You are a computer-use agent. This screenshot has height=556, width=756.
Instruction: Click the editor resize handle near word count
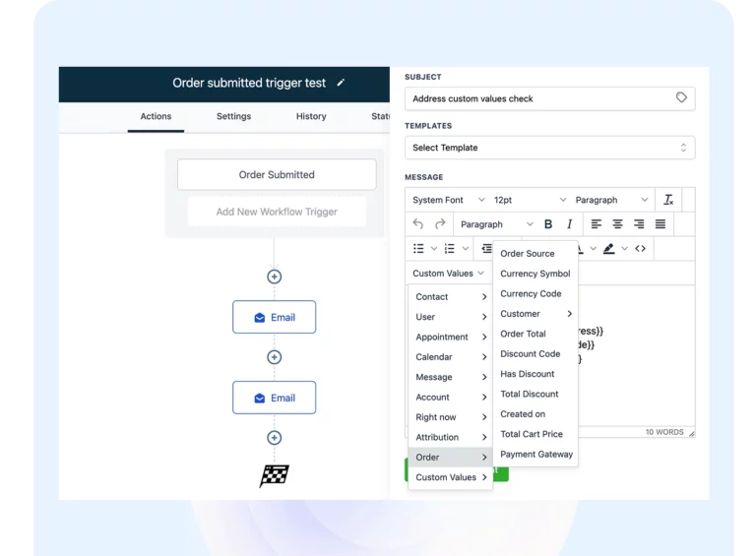pyautogui.click(x=691, y=434)
